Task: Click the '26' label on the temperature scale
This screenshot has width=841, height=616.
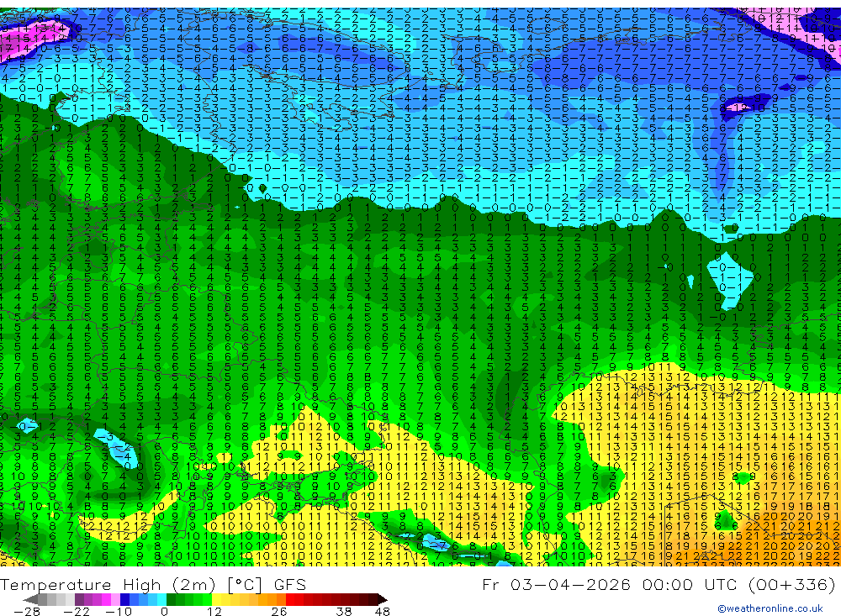Action: [x=279, y=611]
